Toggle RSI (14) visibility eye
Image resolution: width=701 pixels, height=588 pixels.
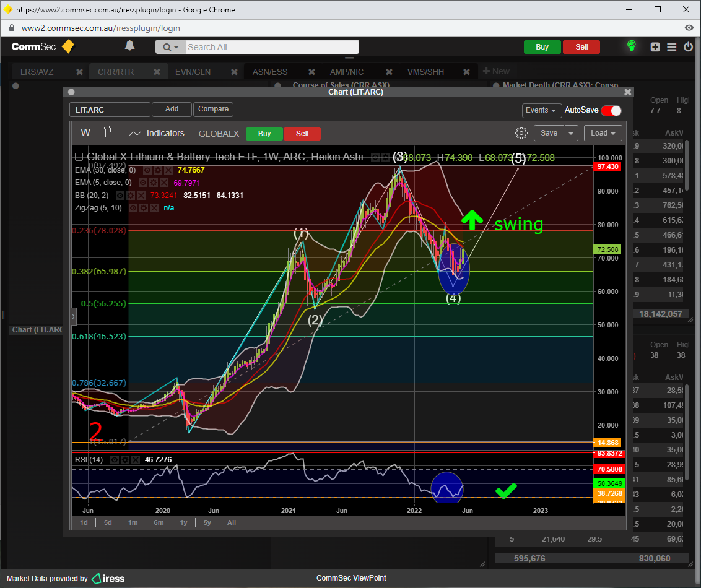tap(115, 460)
